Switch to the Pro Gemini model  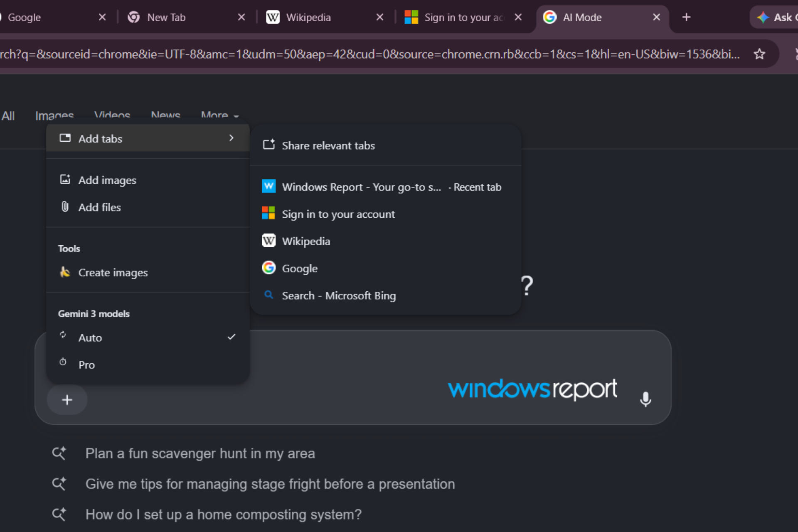coord(148,365)
